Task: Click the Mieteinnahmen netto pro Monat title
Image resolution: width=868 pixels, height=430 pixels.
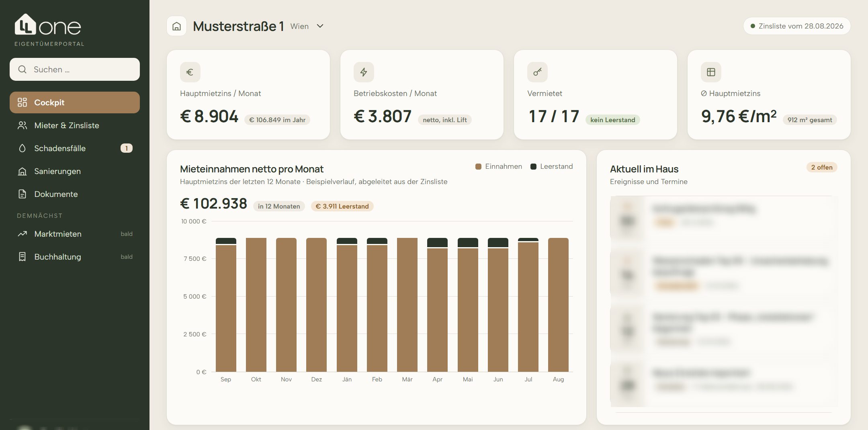Action: [252, 169]
